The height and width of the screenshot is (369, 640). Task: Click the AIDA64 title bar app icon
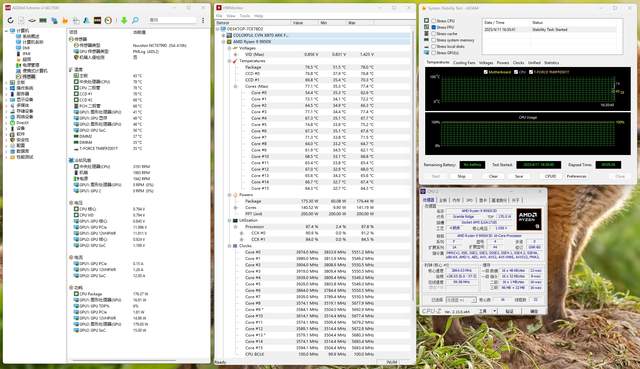point(8,8)
